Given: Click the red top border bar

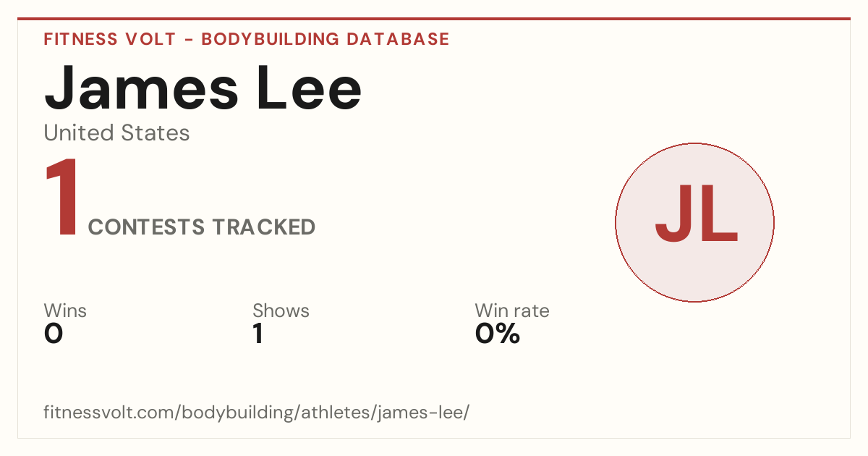Looking at the screenshot, I should point(434,19).
